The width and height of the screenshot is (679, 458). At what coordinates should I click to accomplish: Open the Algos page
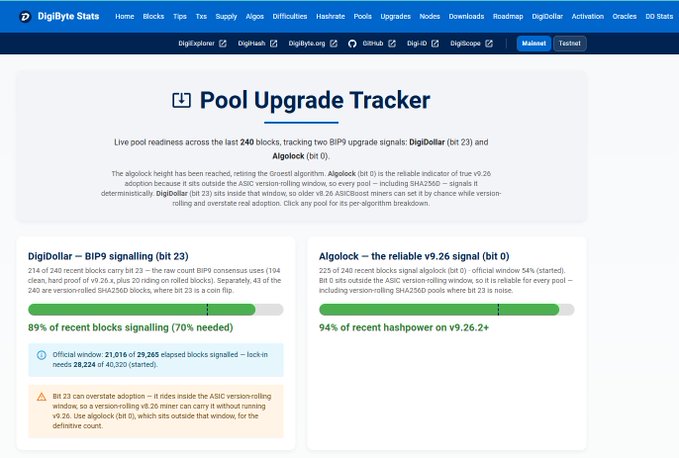pyautogui.click(x=255, y=16)
